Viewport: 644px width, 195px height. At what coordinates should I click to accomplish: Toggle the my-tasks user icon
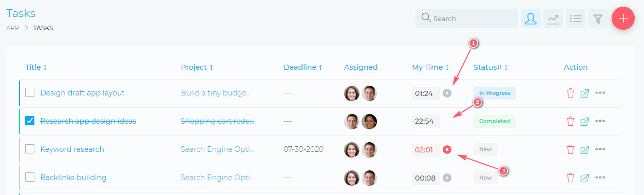[531, 18]
